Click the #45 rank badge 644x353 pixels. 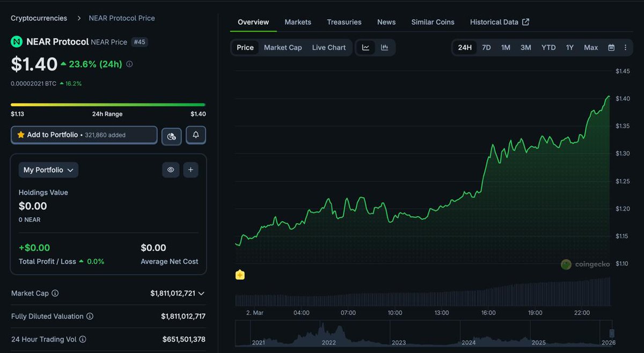click(x=140, y=42)
